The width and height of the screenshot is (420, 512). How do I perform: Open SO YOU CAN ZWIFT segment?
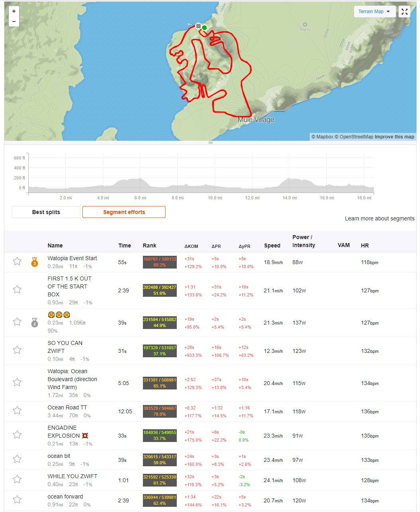(x=65, y=347)
